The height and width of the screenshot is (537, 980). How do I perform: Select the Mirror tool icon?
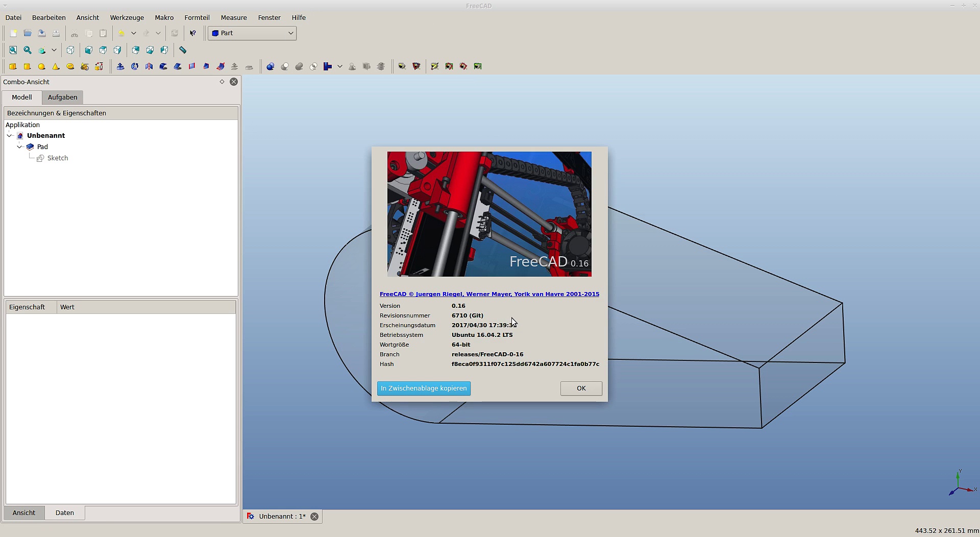coord(149,66)
